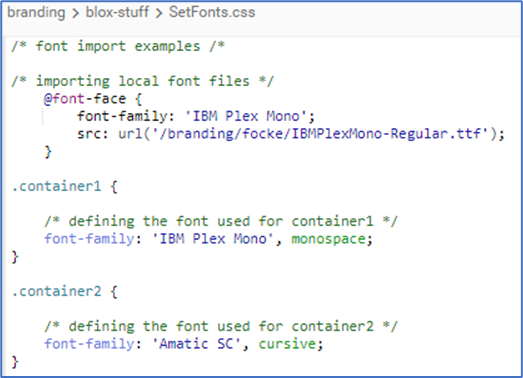The height and width of the screenshot is (378, 523).
Task: Click the chevron after blox-stuff breadcrumb
Action: point(159,13)
